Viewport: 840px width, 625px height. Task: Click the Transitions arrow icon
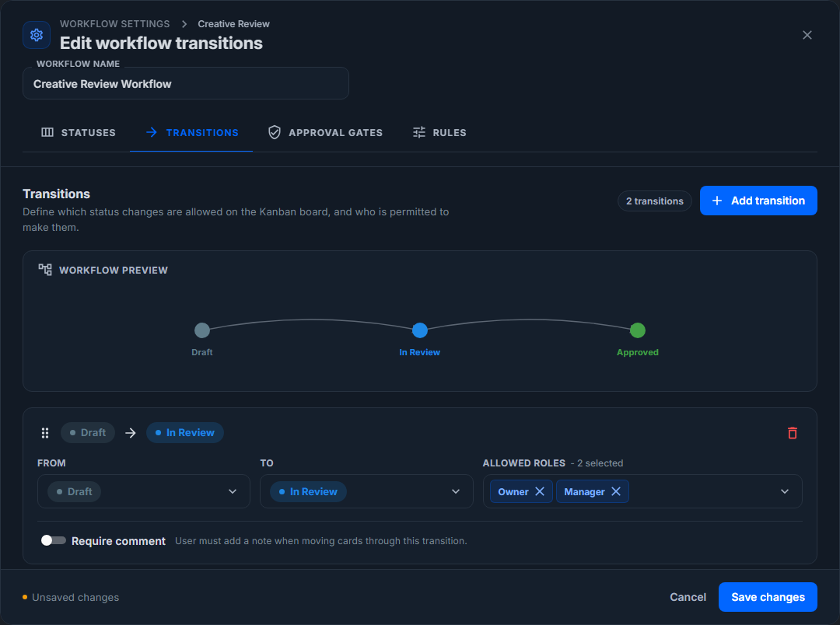[152, 132]
